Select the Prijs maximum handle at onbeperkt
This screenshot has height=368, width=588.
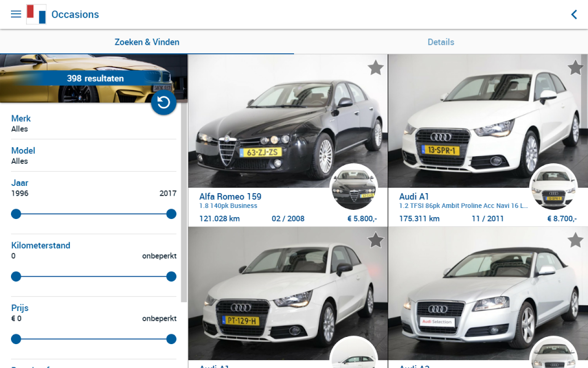[171, 339]
